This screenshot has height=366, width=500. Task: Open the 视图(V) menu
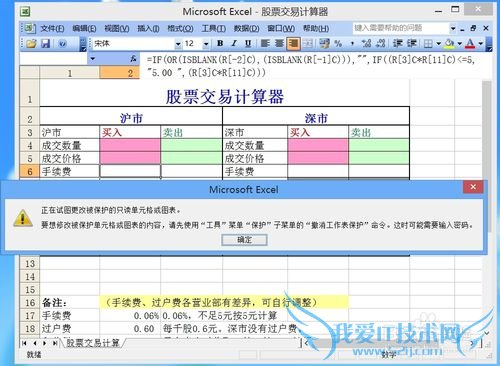point(117,28)
